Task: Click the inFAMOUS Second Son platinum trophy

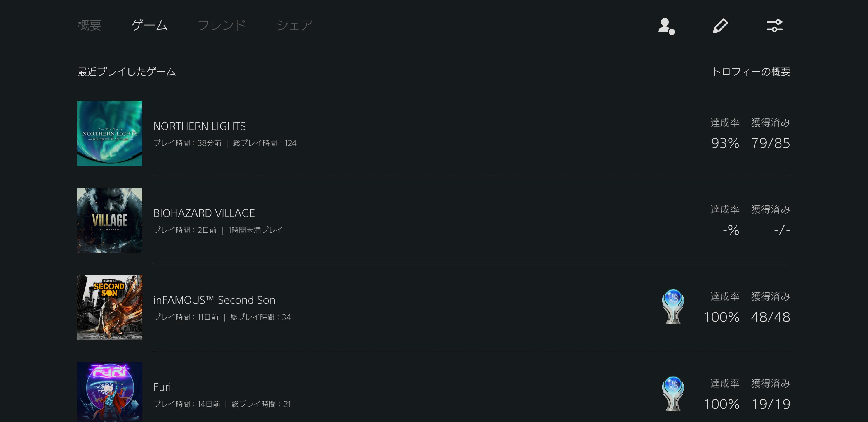Action: coord(673,306)
